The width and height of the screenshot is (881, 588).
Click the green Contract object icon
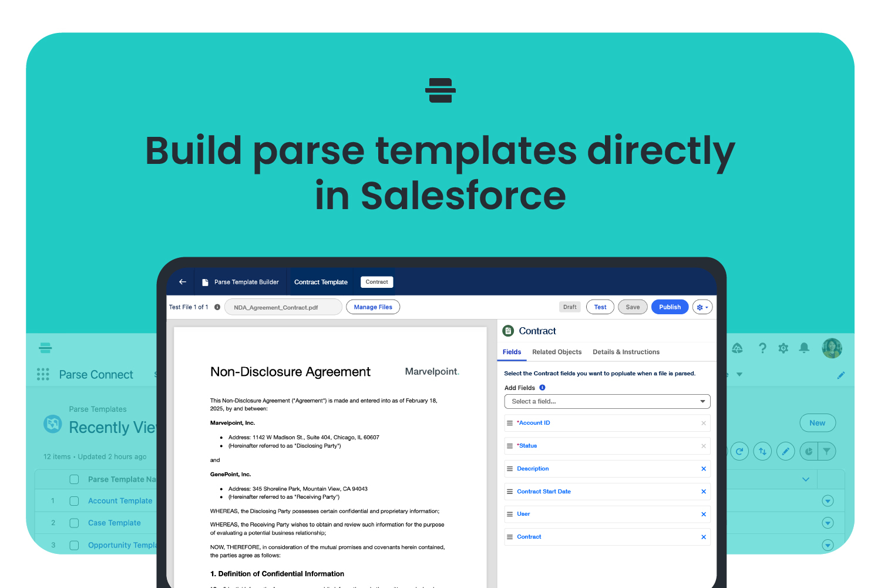509,331
